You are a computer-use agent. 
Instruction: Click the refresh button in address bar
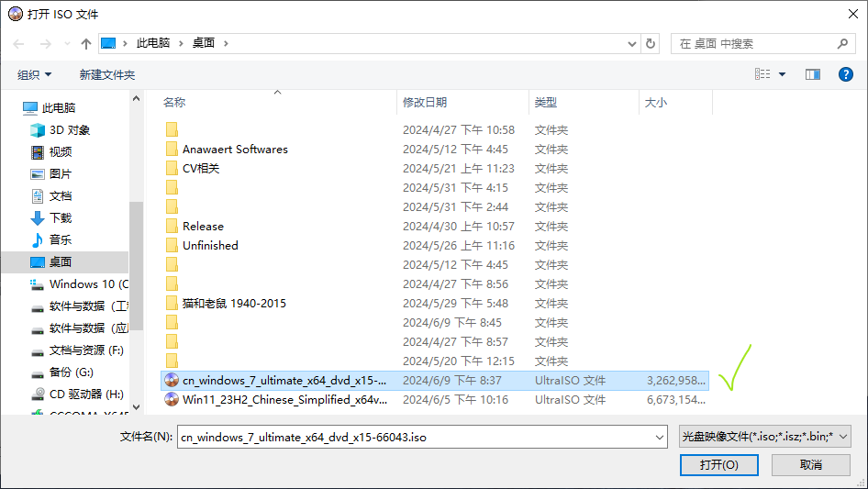(651, 43)
